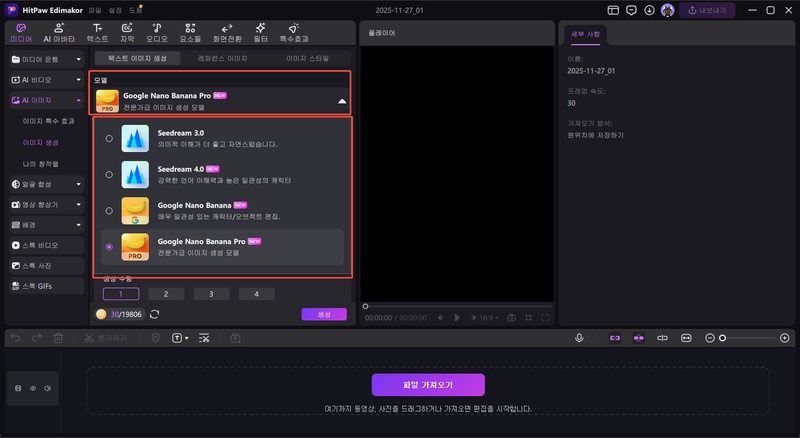The height and width of the screenshot is (438, 800).
Task: Open the 오디오 (Audio) tool
Action: pyautogui.click(x=157, y=33)
